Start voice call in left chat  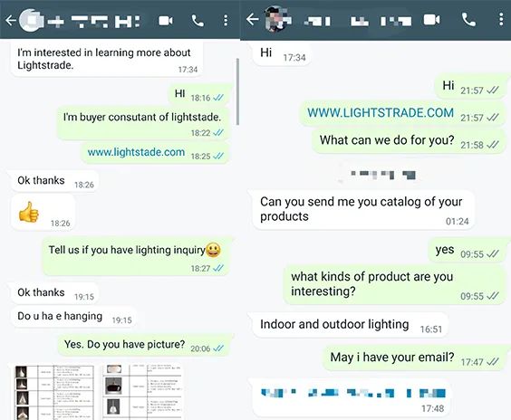click(198, 21)
